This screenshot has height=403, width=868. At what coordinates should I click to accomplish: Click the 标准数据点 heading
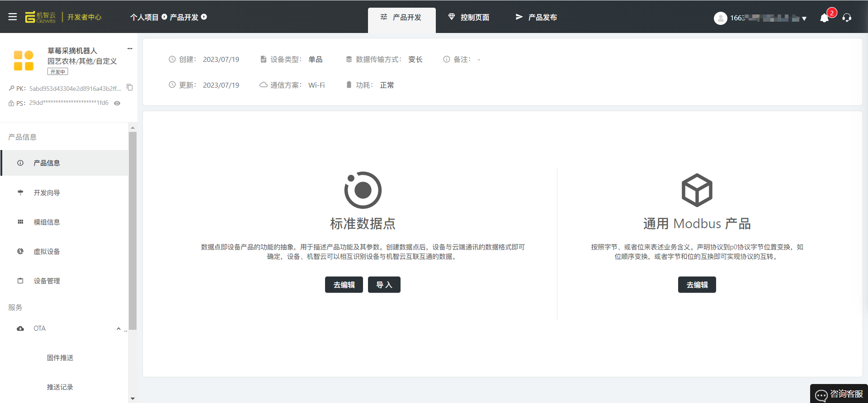363,224
